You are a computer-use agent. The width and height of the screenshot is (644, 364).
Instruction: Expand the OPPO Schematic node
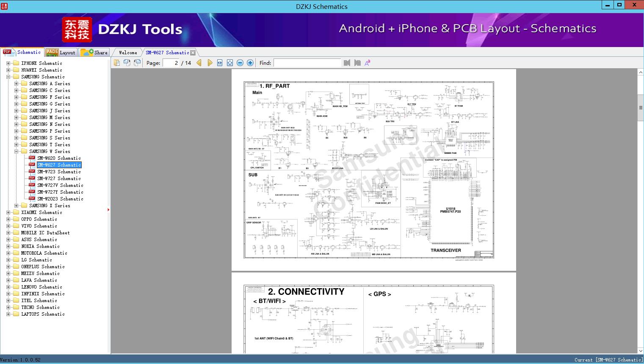(8, 219)
